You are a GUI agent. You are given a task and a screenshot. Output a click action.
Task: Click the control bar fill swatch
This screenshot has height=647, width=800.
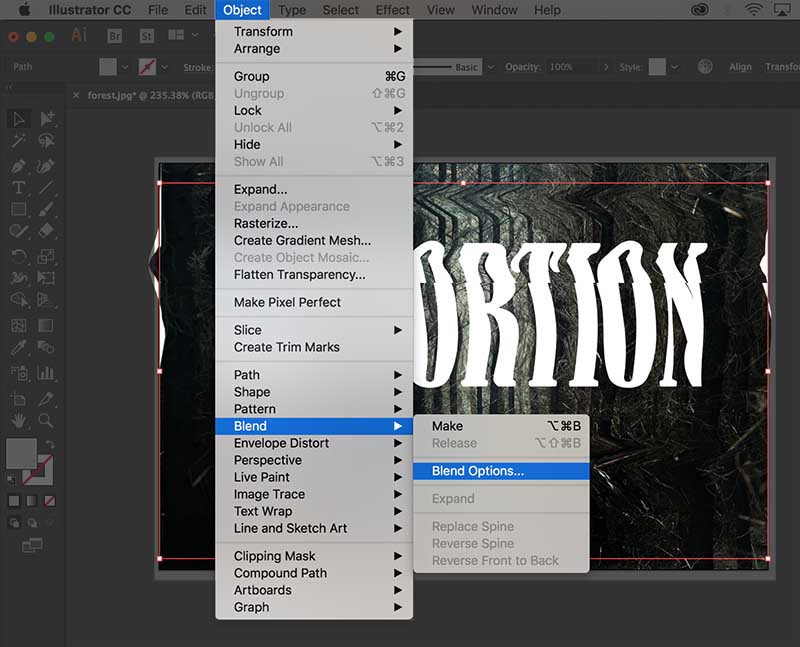(108, 67)
